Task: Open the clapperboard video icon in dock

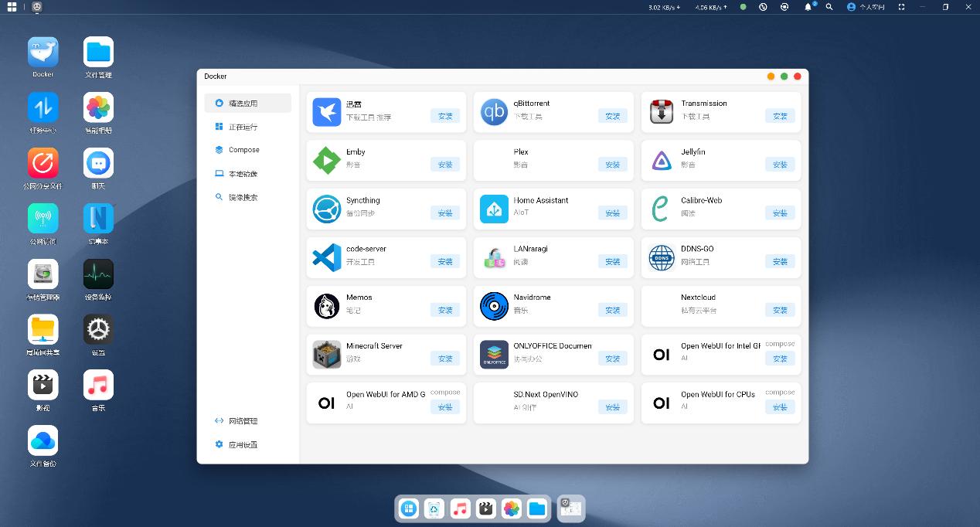Action: pyautogui.click(x=485, y=508)
